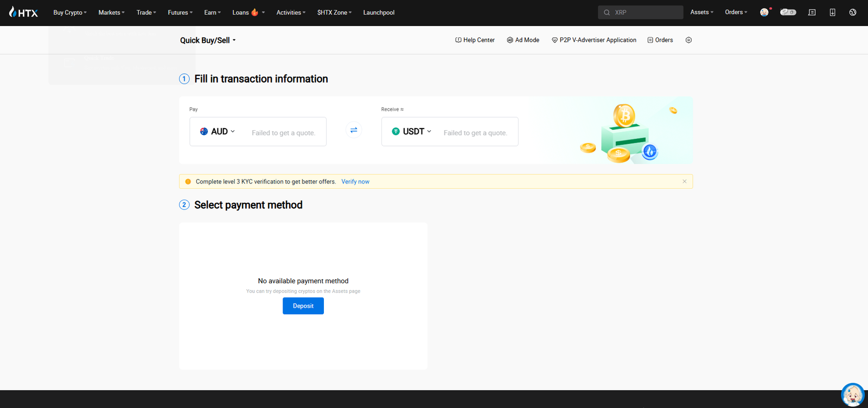Expand the AUD currency dropdown
This screenshot has width=868, height=408.
click(218, 131)
